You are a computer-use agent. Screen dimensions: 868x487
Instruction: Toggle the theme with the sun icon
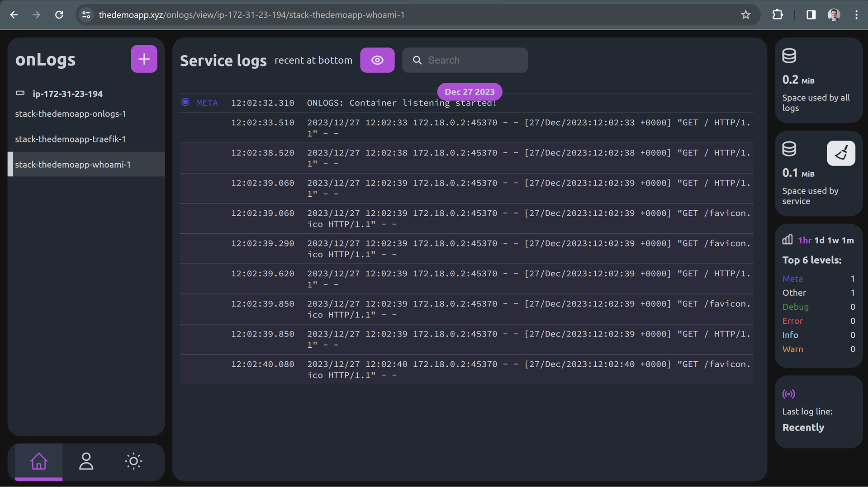pos(133,461)
